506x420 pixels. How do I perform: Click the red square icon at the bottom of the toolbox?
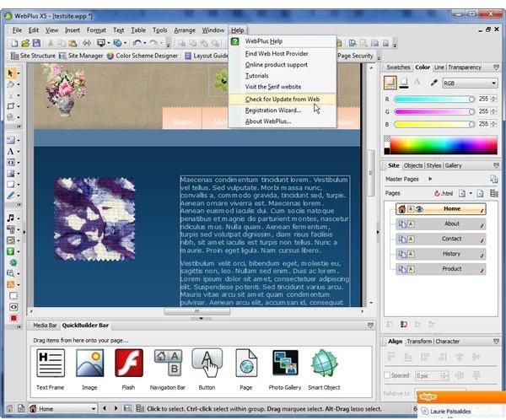coord(13,318)
